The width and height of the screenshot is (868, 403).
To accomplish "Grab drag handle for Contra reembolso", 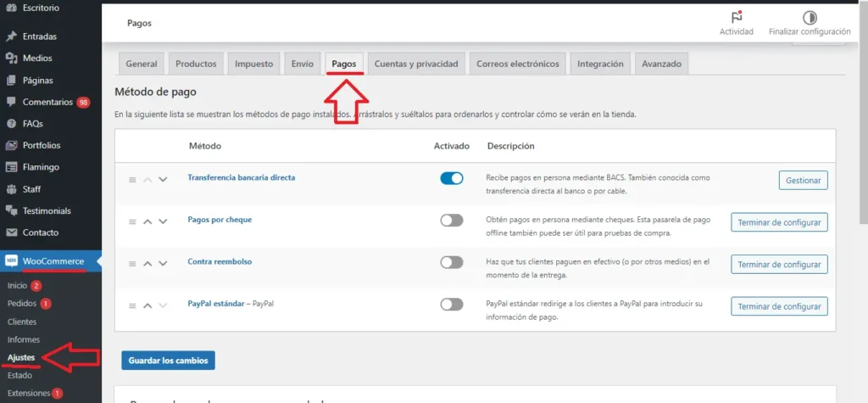I will click(132, 263).
